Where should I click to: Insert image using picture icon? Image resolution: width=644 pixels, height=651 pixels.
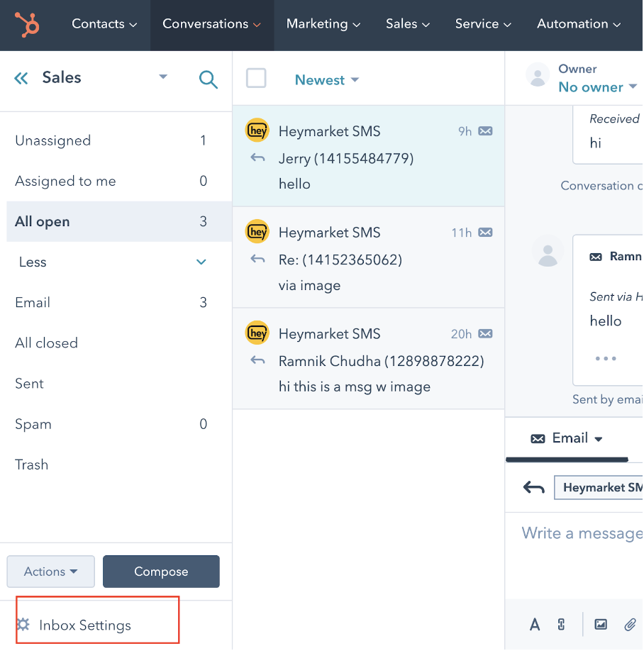(601, 625)
